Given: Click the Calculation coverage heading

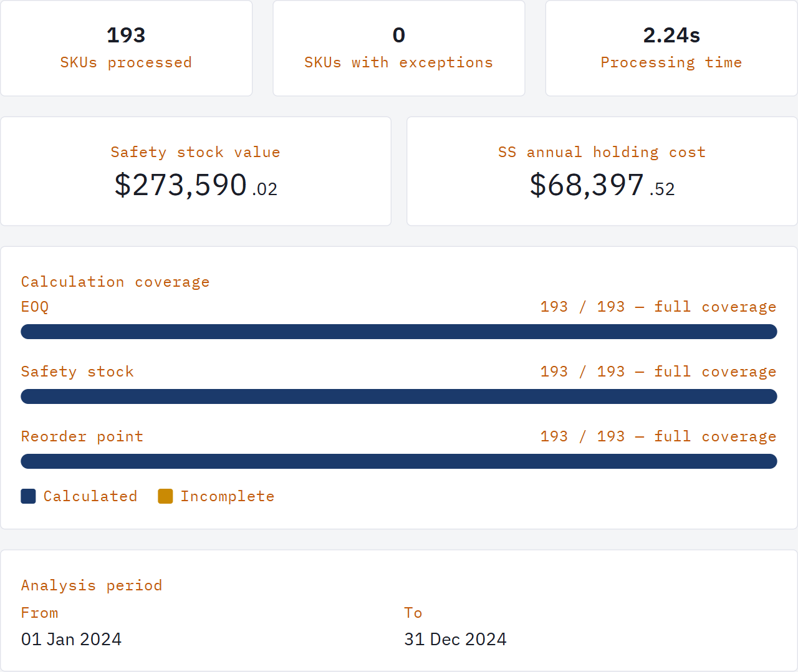Looking at the screenshot, I should click(x=115, y=282).
